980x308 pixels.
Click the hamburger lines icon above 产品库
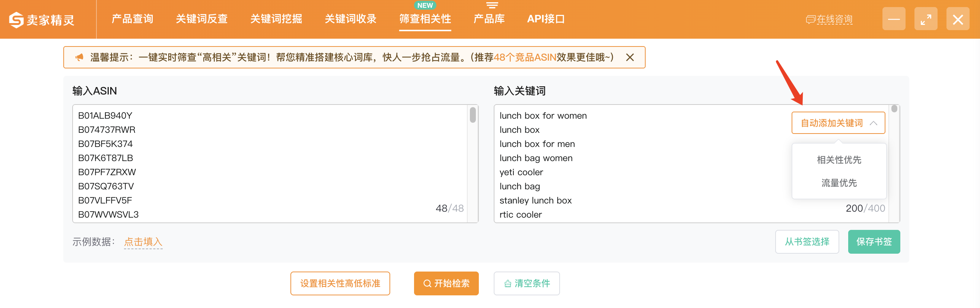492,5
